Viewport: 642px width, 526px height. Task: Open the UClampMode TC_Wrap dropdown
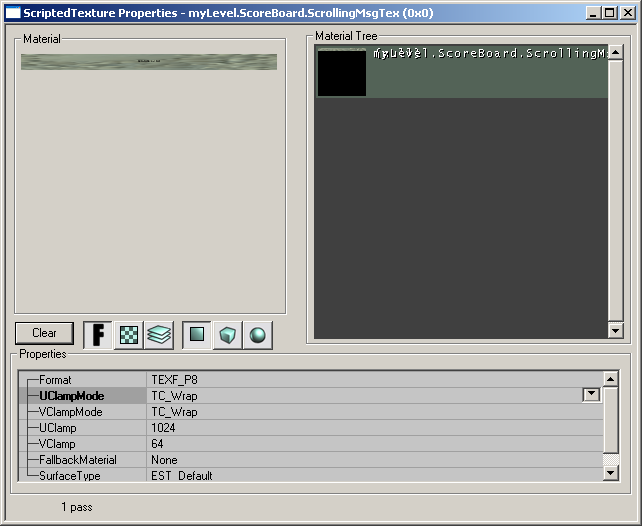tap(591, 395)
